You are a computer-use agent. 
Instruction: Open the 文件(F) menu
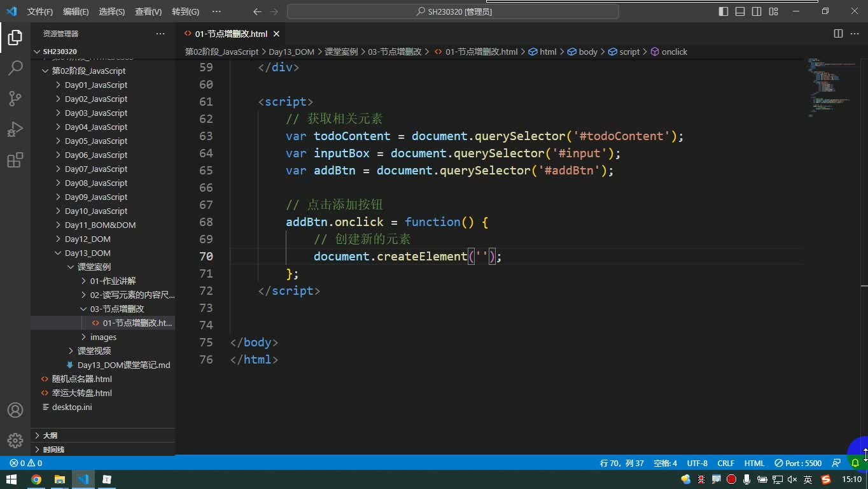[x=40, y=11]
